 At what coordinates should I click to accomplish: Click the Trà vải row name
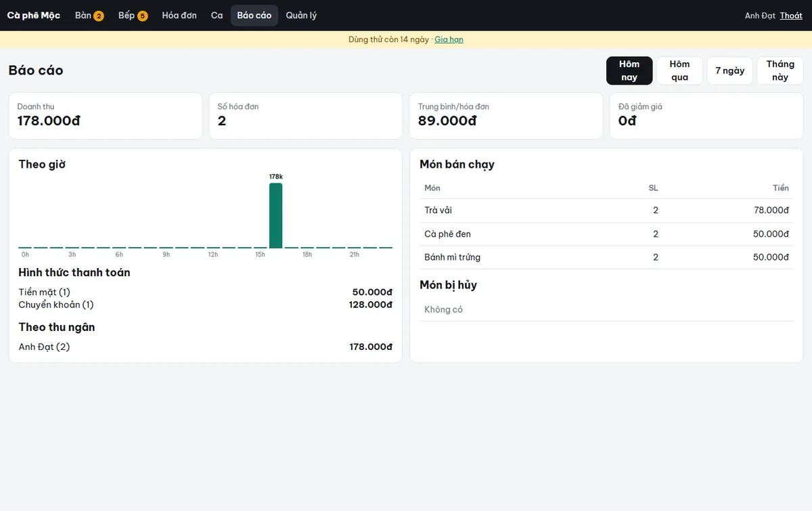pyautogui.click(x=438, y=210)
